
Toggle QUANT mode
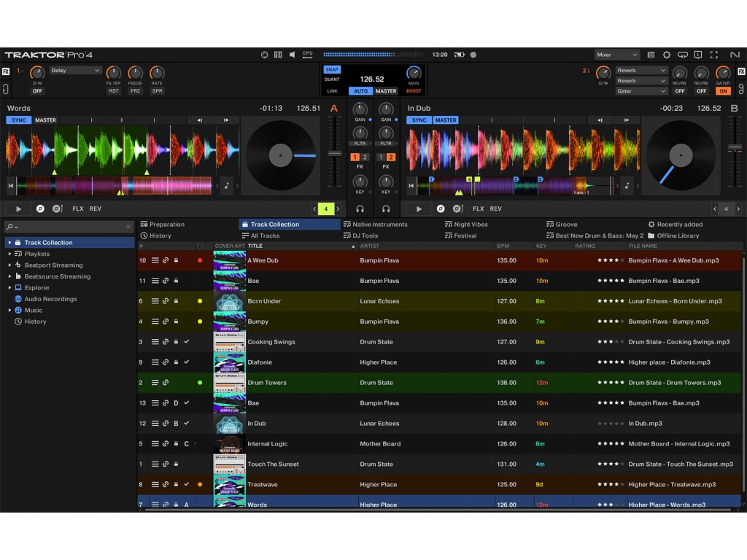332,79
